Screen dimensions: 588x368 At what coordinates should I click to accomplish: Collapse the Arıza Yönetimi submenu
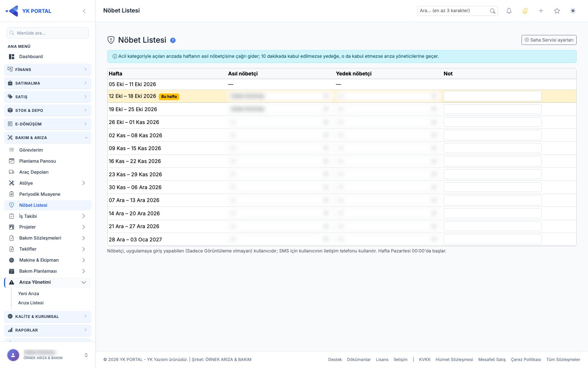[48, 282]
